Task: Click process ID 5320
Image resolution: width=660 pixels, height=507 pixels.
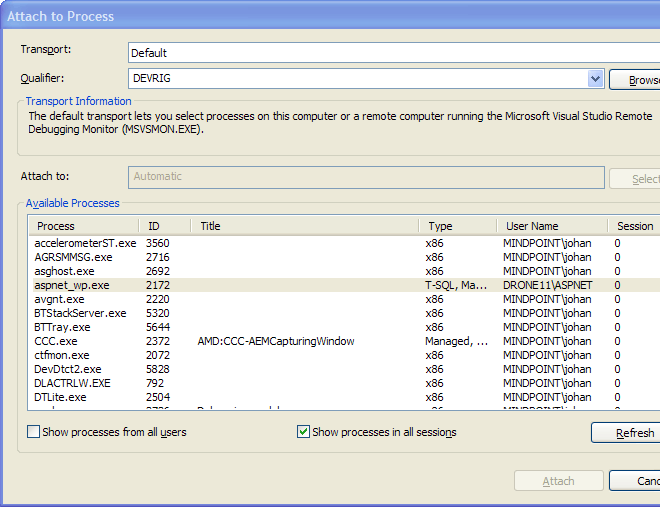Action: point(157,313)
